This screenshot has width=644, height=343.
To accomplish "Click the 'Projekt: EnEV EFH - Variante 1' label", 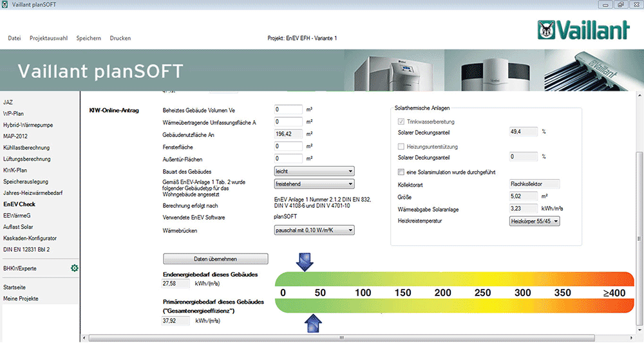I will pyautogui.click(x=302, y=38).
